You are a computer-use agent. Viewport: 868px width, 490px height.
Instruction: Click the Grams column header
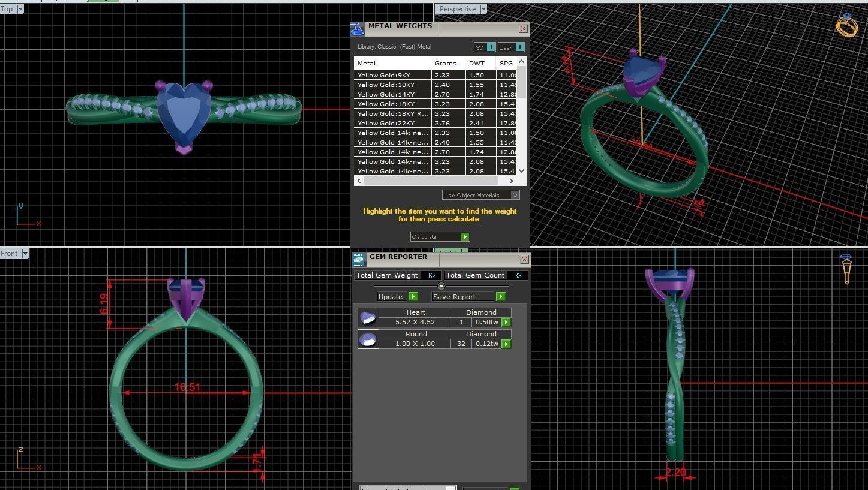(449, 63)
